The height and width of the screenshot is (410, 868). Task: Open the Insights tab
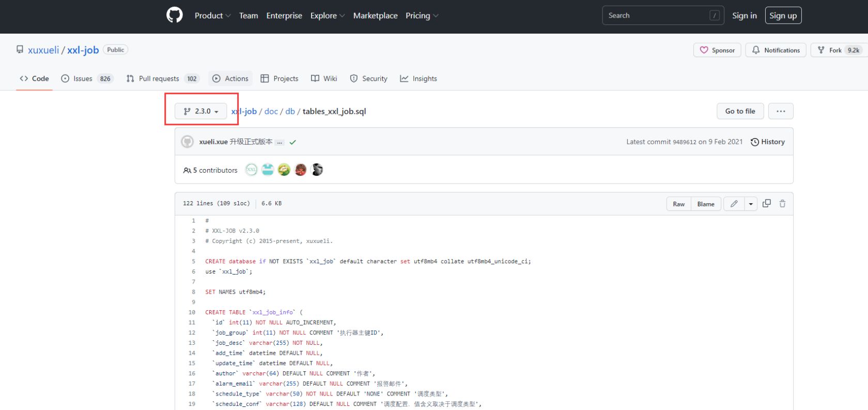(419, 79)
